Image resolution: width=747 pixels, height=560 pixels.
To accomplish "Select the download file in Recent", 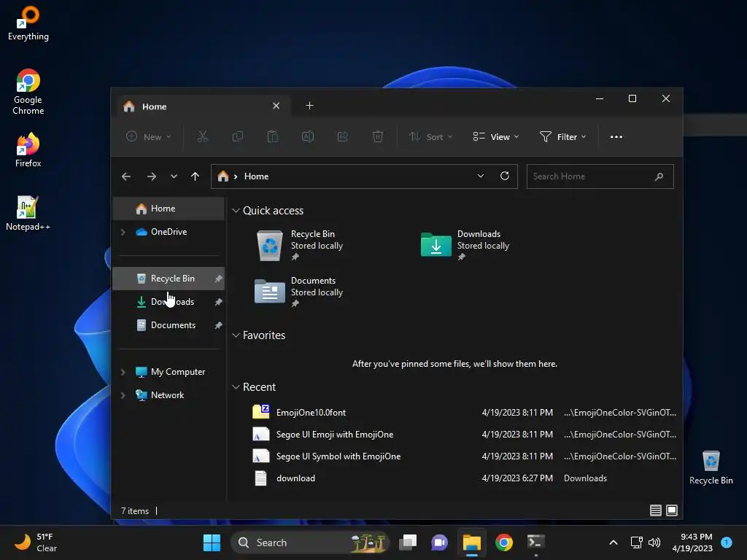I will [463, 478].
